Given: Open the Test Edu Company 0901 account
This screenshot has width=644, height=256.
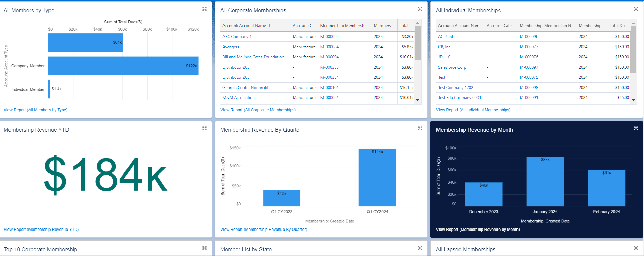Looking at the screenshot, I should coord(460,98).
